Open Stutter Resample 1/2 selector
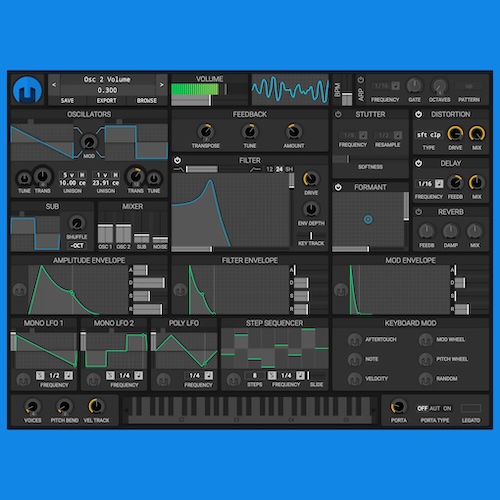Image resolution: width=500 pixels, height=500 pixels. (383, 135)
